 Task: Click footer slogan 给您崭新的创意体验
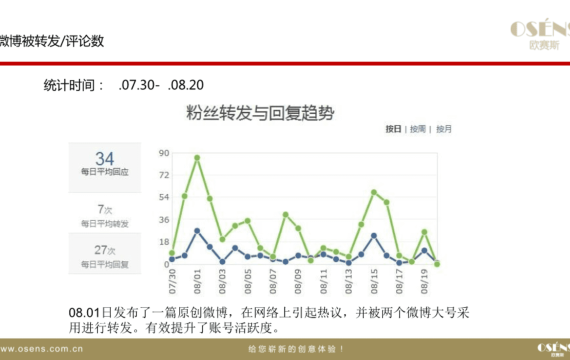tap(296, 349)
